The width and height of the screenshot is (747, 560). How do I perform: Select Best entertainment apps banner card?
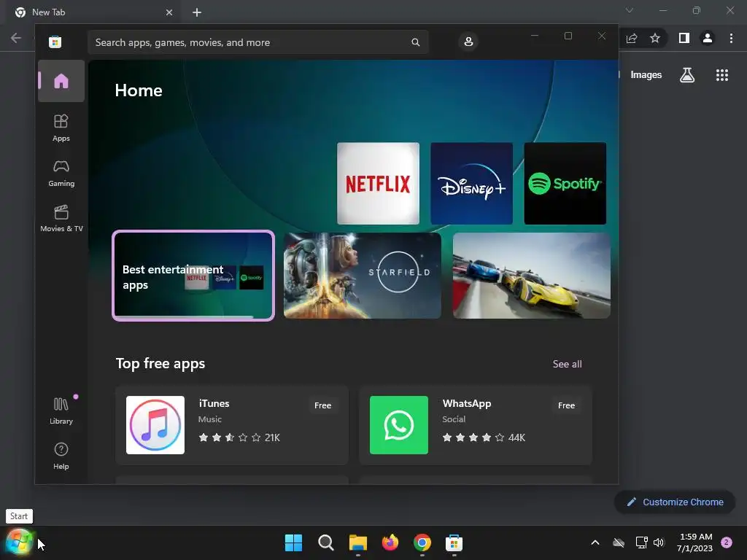click(x=193, y=276)
